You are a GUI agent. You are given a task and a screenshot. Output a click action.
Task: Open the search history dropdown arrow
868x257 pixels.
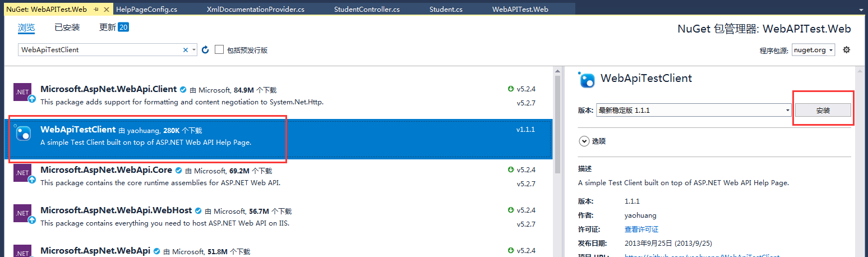tap(194, 50)
